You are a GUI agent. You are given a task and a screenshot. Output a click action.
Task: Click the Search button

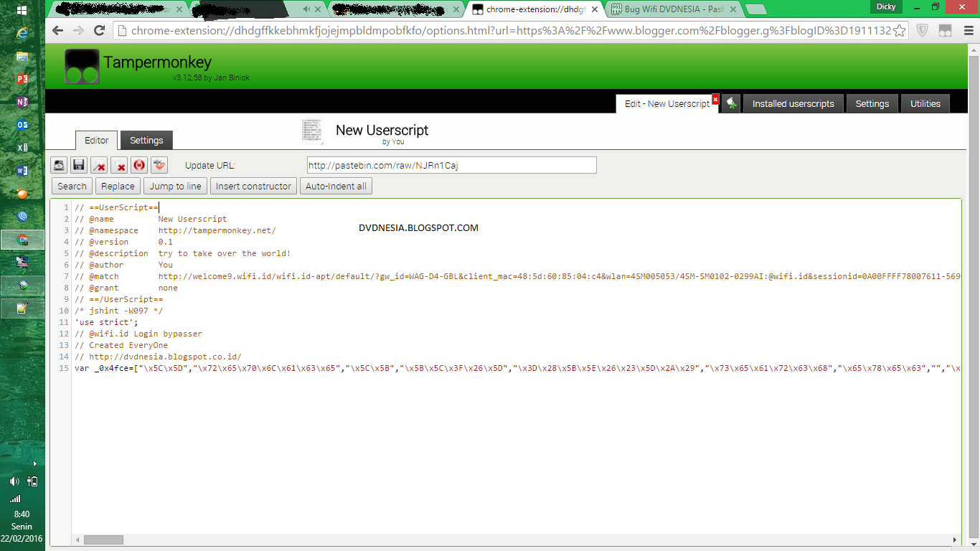(x=72, y=186)
